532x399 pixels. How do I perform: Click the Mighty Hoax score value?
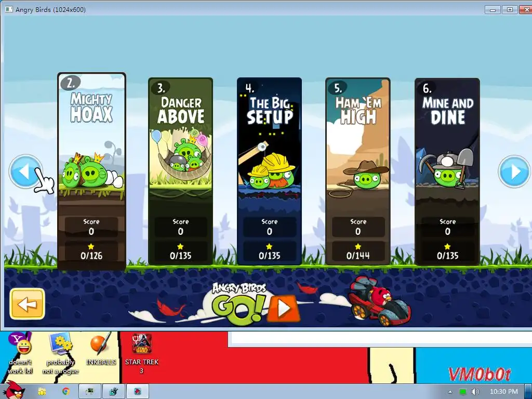point(91,232)
